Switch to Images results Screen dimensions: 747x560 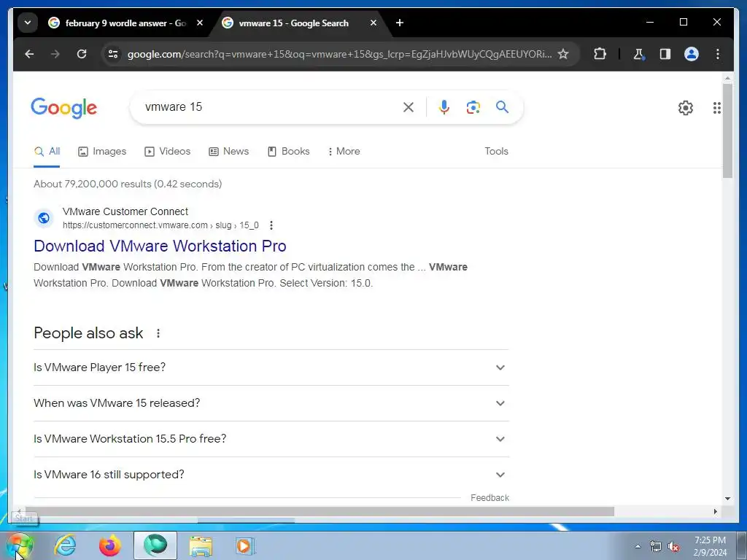pos(102,152)
